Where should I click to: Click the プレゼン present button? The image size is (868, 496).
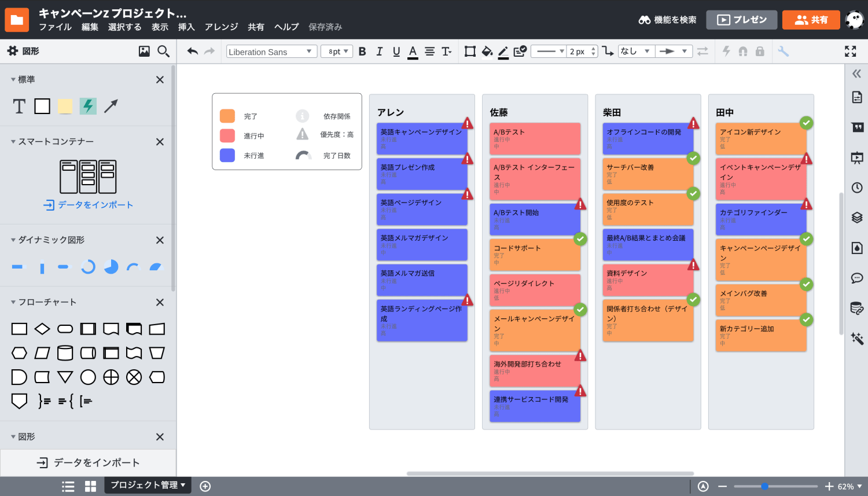click(742, 20)
